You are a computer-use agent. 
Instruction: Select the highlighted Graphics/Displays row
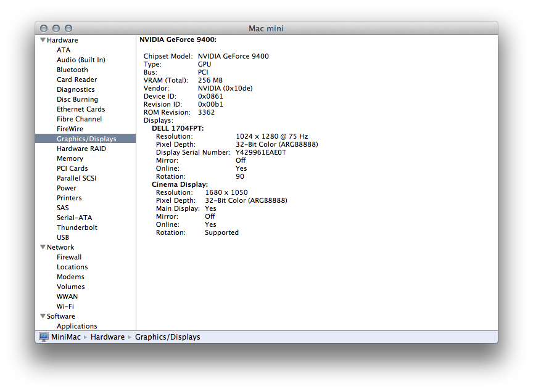(x=86, y=139)
